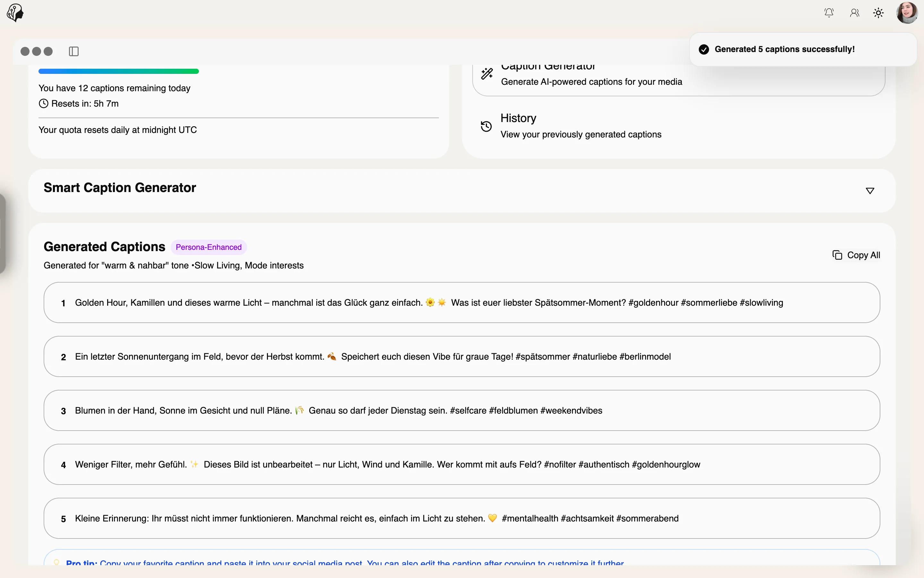
Task: Toggle the sidebar panel icon
Action: [74, 51]
